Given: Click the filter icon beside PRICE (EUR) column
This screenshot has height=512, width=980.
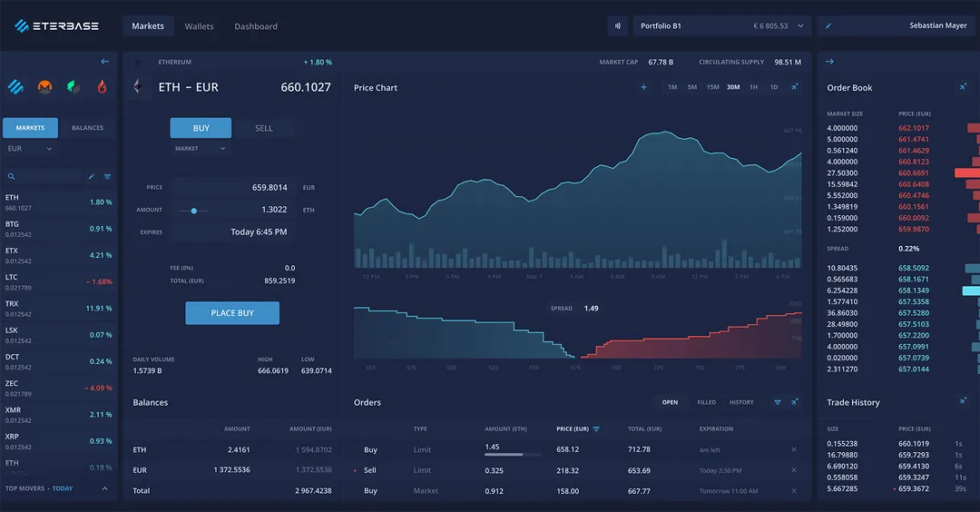Looking at the screenshot, I should coord(596,428).
